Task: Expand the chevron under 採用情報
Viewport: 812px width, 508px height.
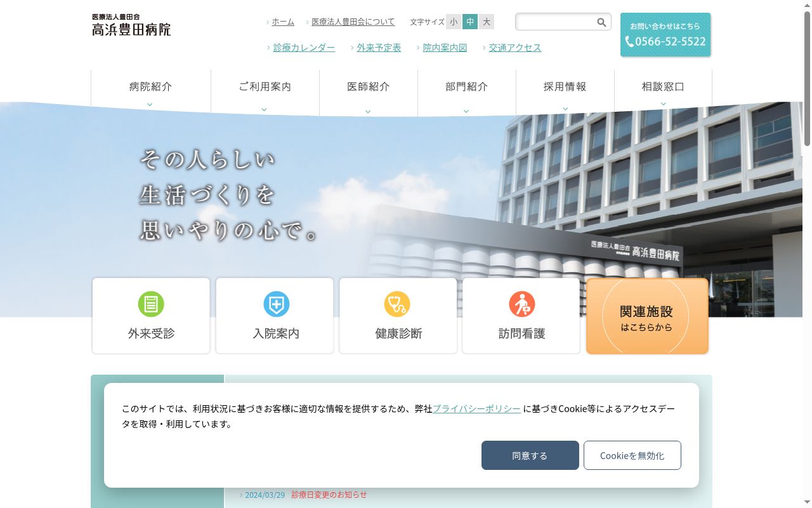Action: [x=565, y=109]
